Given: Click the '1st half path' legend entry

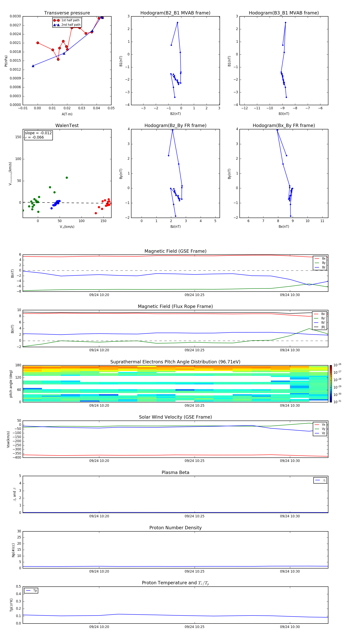Looking at the screenshot, I should click(67, 20).
